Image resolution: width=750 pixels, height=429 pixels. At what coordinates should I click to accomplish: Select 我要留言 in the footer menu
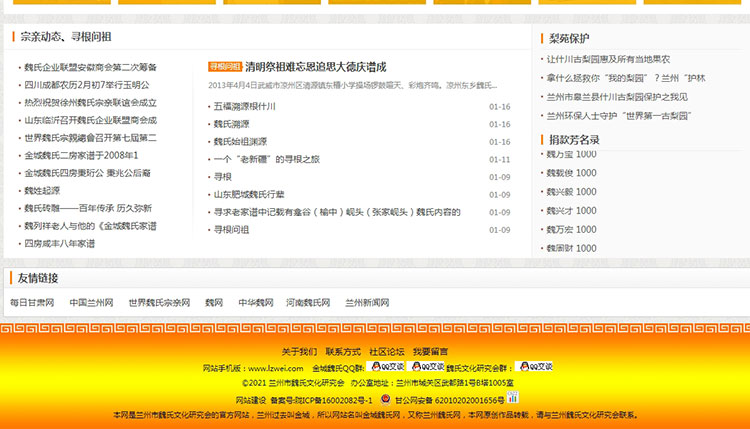point(430,352)
